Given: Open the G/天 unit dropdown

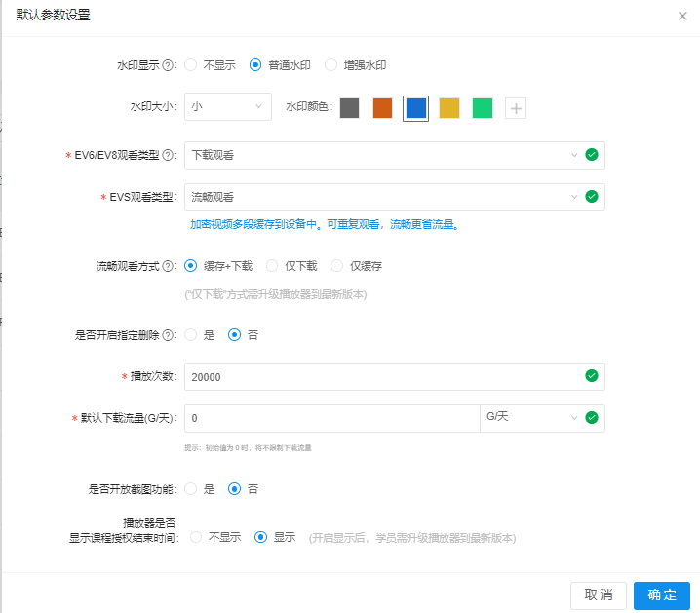Looking at the screenshot, I should pos(529,418).
